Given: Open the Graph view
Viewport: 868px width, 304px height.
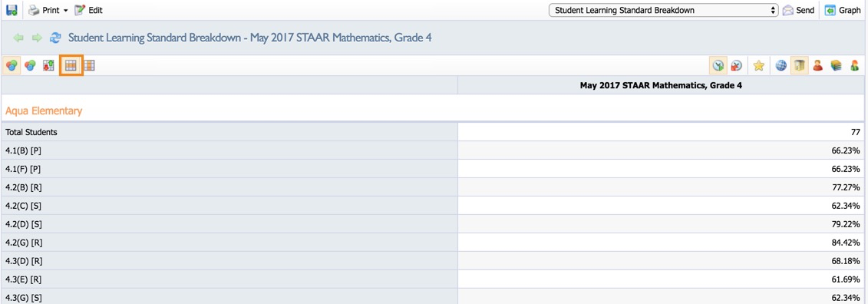Looking at the screenshot, I should click(843, 10).
